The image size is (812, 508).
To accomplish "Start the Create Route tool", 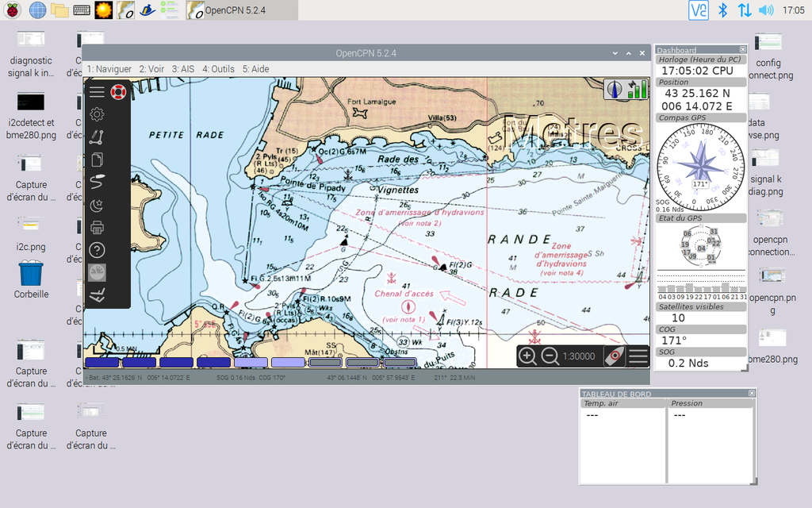I will [x=97, y=137].
